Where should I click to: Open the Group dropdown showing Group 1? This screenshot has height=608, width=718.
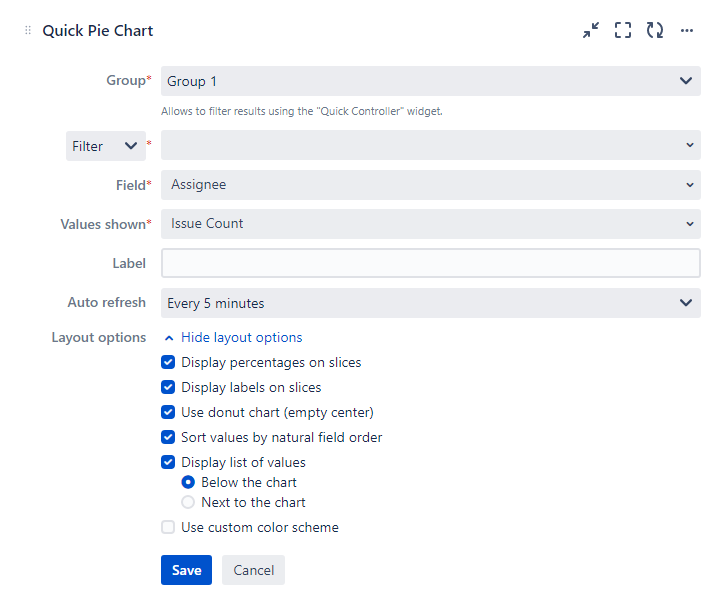click(430, 81)
